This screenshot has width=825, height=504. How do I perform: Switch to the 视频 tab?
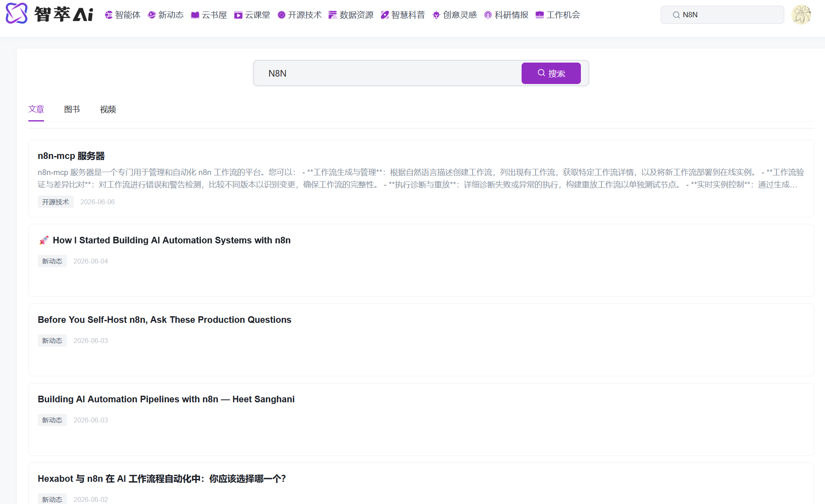tap(108, 109)
